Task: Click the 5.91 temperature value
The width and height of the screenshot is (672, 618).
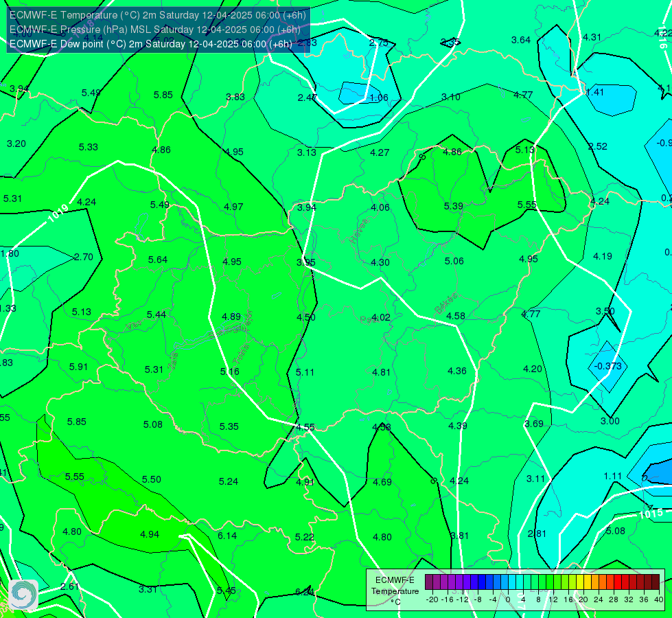Action: (x=78, y=367)
